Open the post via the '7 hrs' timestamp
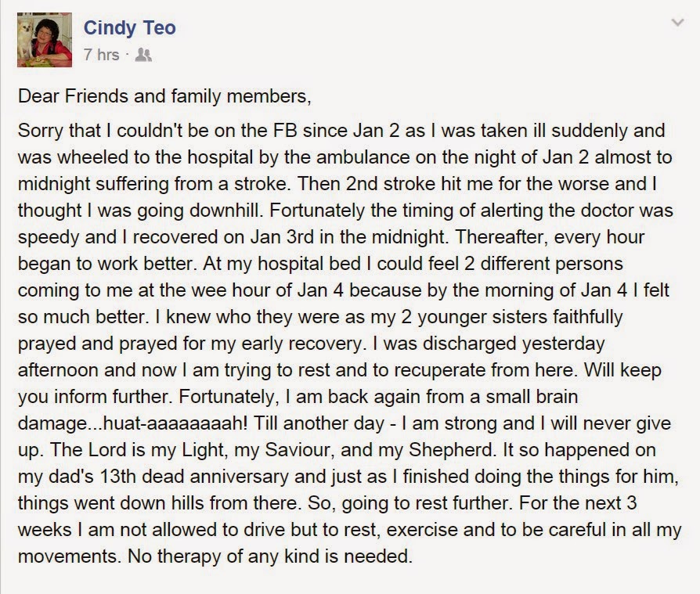700x594 pixels. 101,54
